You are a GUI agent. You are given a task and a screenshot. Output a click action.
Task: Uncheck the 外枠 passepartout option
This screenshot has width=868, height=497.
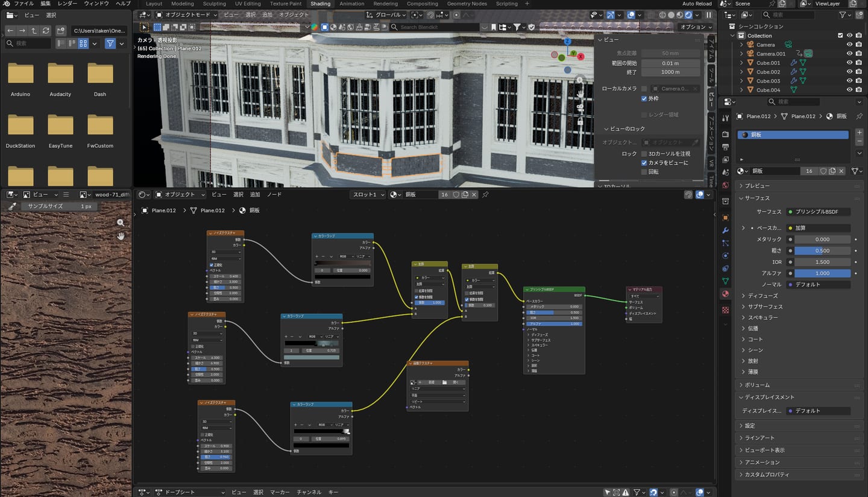(x=644, y=98)
